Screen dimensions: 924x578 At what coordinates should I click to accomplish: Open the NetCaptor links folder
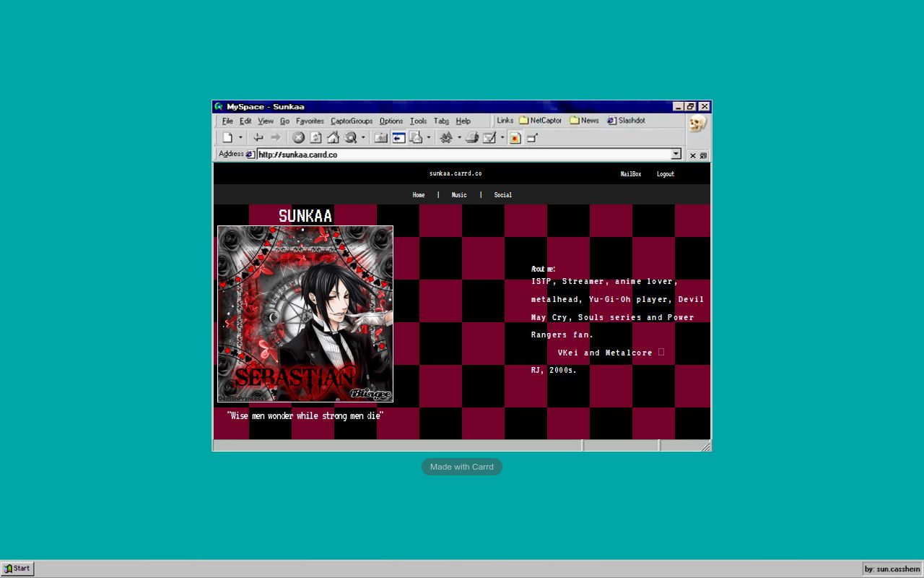541,121
